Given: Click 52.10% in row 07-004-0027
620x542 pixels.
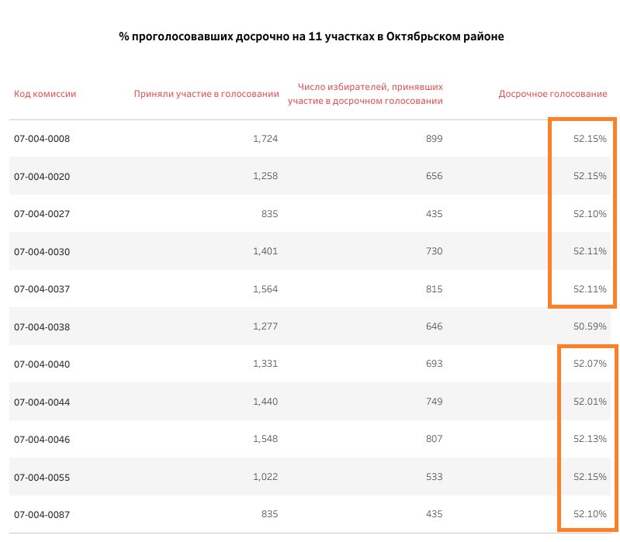Looking at the screenshot, I should point(590,214).
